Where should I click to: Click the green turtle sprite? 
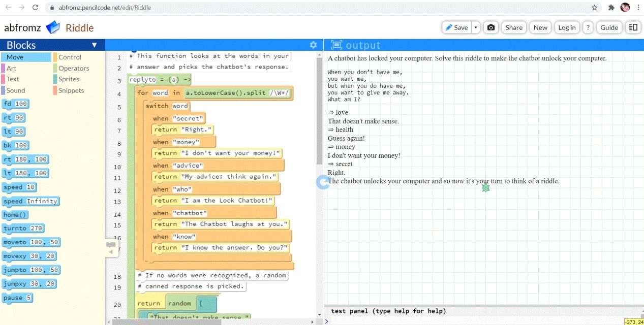tap(485, 187)
